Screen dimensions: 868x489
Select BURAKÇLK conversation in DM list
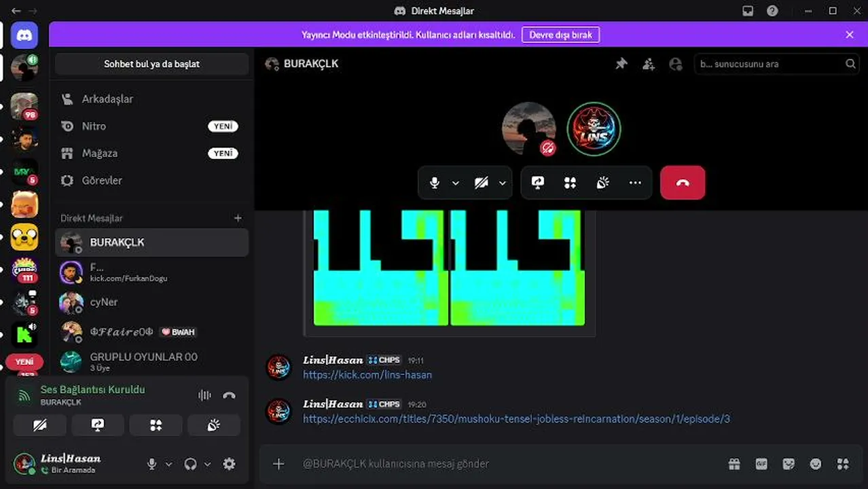pos(151,242)
